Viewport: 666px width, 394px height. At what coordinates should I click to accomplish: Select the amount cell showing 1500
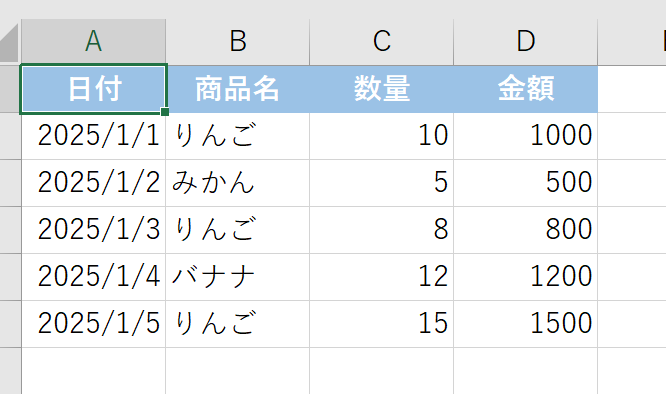[x=526, y=324]
